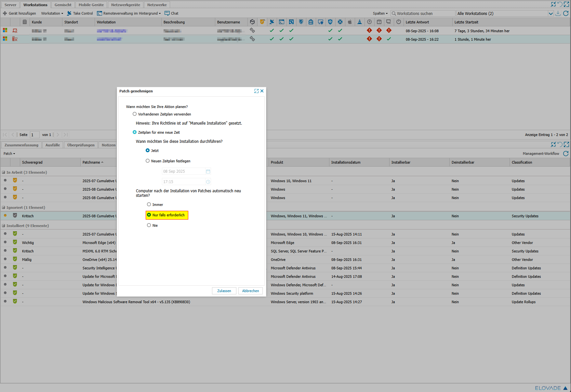Click the refresh icon beside Alle Workstations
The image size is (571, 392).
click(x=566, y=13)
